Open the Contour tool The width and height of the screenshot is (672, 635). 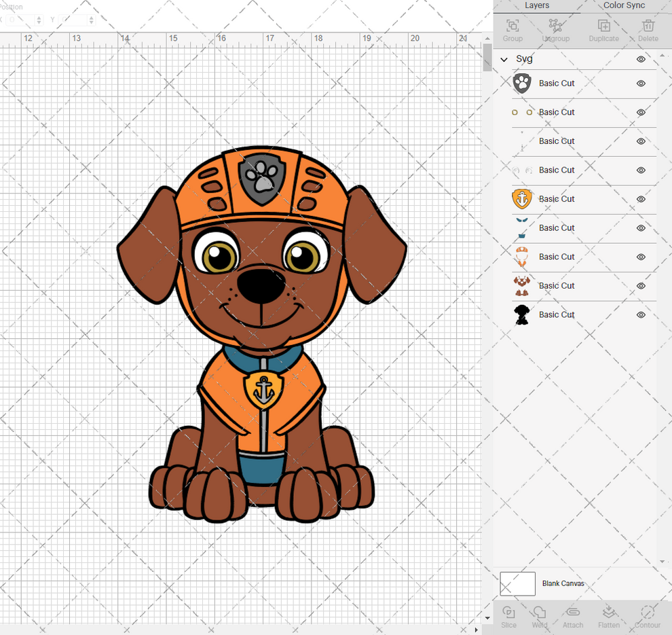pos(647,617)
